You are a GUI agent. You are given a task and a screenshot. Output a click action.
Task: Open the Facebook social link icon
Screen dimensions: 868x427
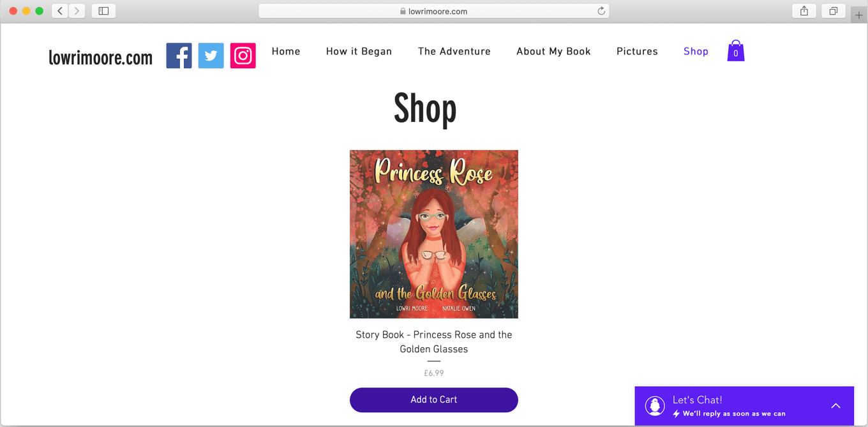coord(179,56)
